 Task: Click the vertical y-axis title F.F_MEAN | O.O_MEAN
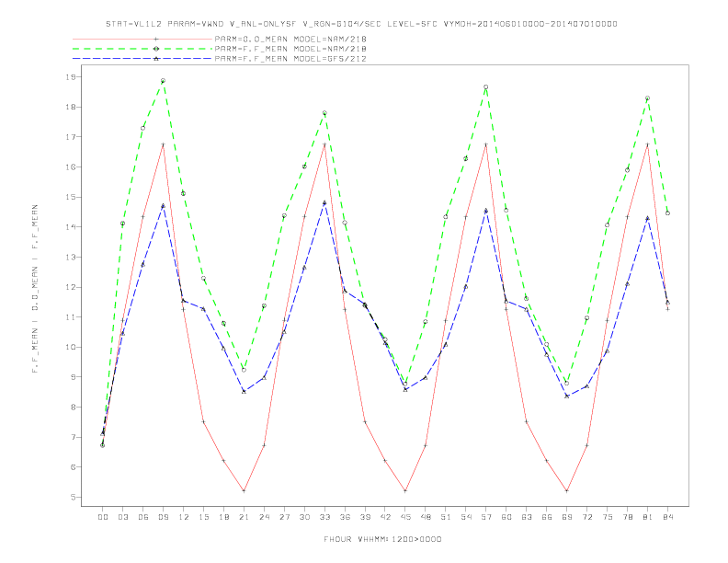tap(35, 289)
